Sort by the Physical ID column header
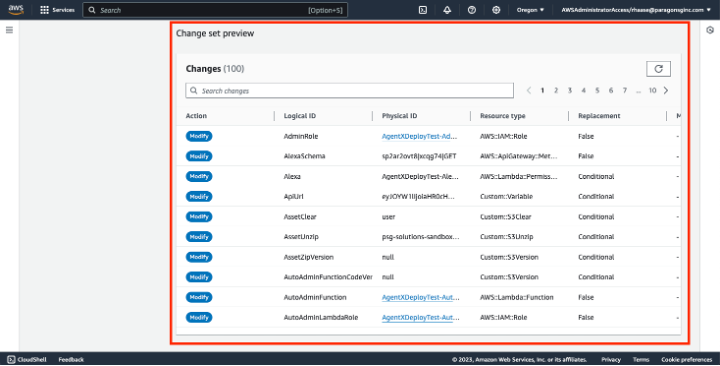Viewport: 720px width, 366px height. tap(399, 116)
